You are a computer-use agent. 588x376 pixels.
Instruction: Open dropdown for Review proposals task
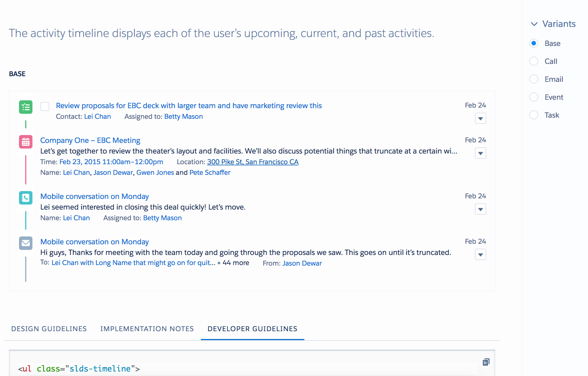click(x=480, y=118)
